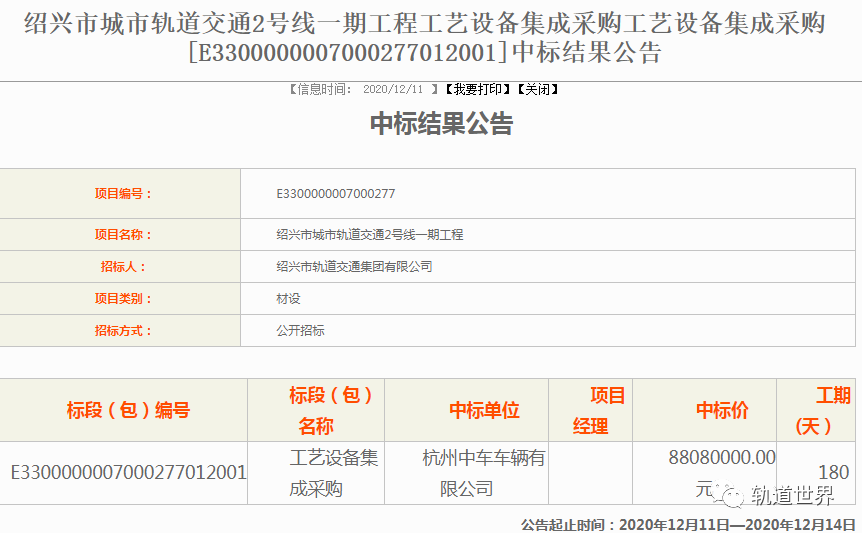862x533 pixels.
Task: Select category value 材设
Action: pos(288,298)
